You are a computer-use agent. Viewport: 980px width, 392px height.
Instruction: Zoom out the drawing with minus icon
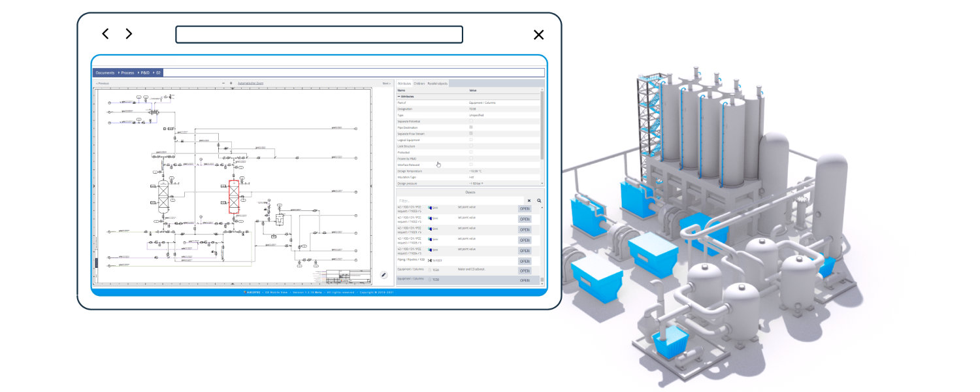(x=223, y=84)
